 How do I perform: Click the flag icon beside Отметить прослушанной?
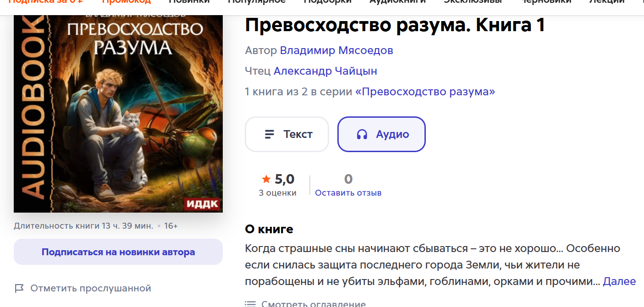pos(19,288)
